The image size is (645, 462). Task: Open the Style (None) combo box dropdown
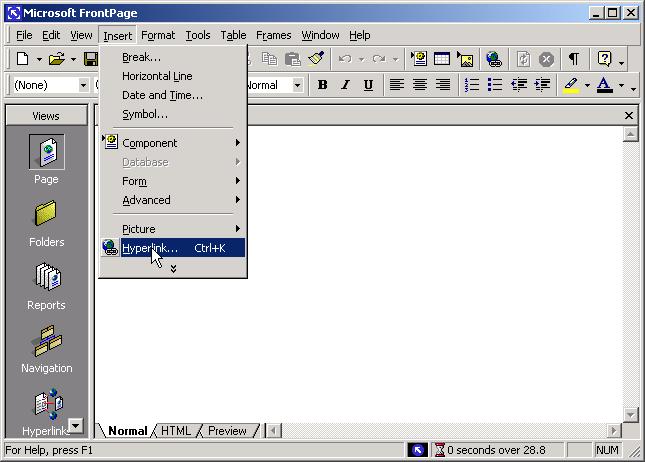click(84, 85)
